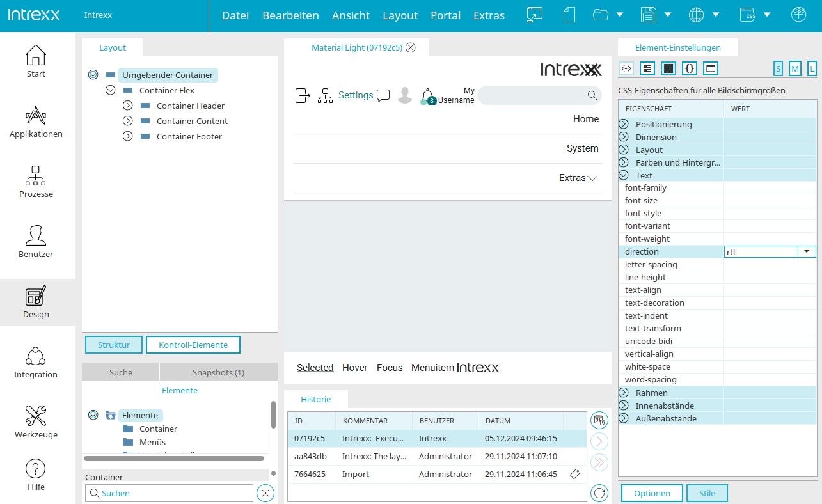Image resolution: width=822 pixels, height=504 pixels.
Task: Expand the Container Header node
Action: 127,106
